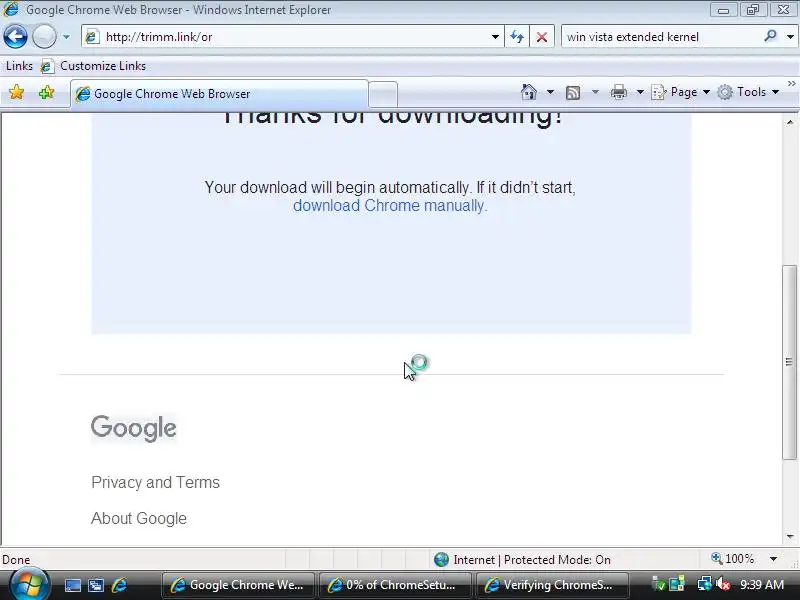The height and width of the screenshot is (600, 800).
Task: Click the muted volume tray icon
Action: pyautogui.click(x=722, y=584)
